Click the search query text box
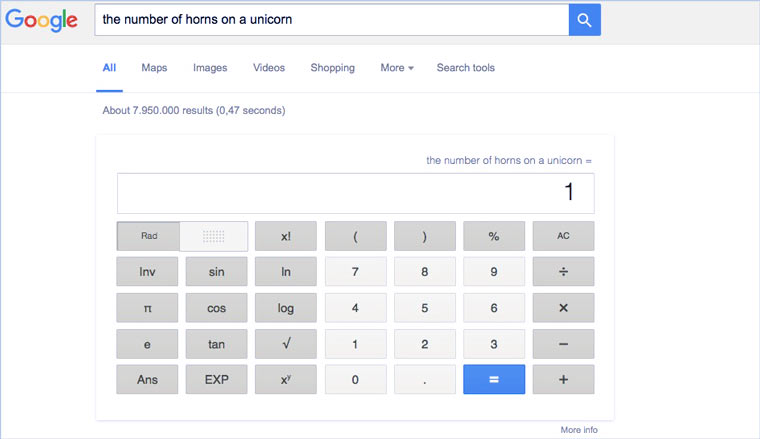Image resolution: width=760 pixels, height=439 pixels. click(x=331, y=20)
